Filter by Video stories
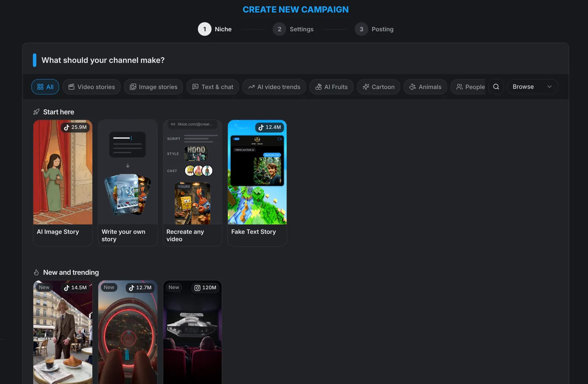This screenshot has width=588, height=384. pyautogui.click(x=92, y=87)
